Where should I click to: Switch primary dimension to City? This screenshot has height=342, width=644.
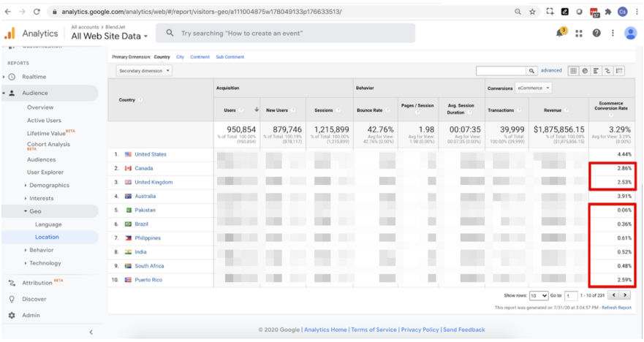pos(180,57)
